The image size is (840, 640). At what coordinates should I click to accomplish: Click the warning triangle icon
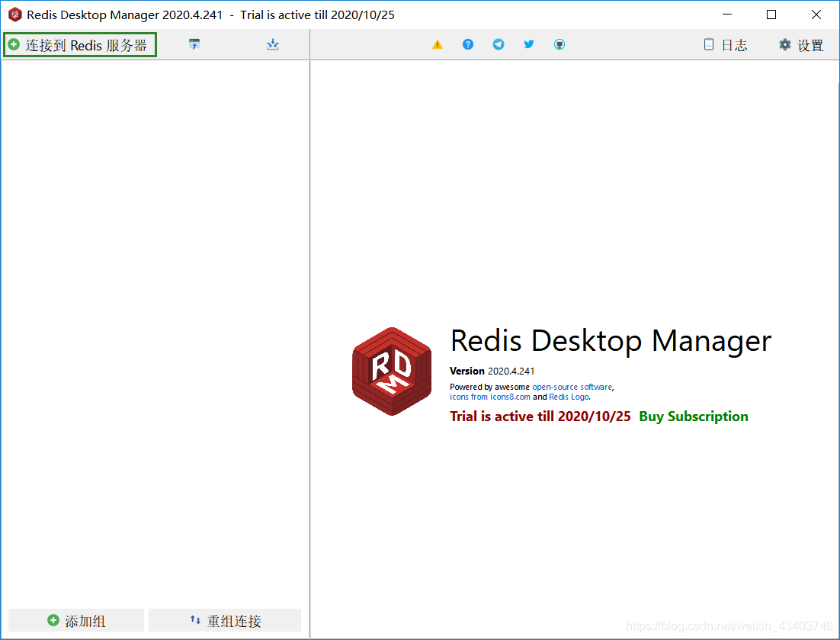click(x=437, y=44)
